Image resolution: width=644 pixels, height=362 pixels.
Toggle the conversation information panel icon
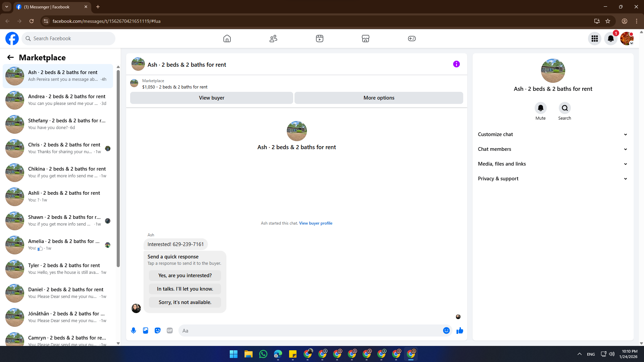click(x=456, y=64)
